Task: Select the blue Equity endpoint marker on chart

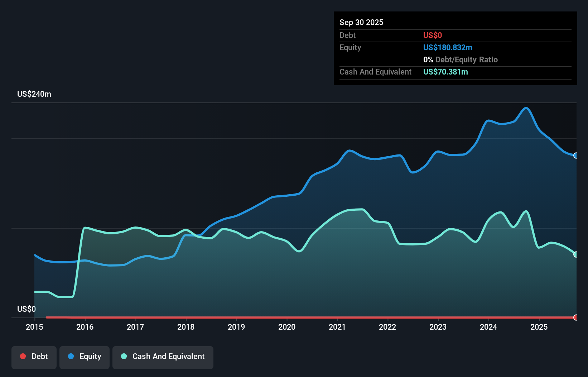Action: [x=575, y=156]
